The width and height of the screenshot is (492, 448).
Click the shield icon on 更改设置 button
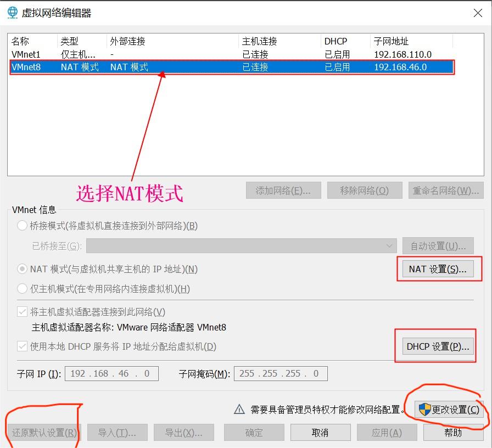pos(424,410)
